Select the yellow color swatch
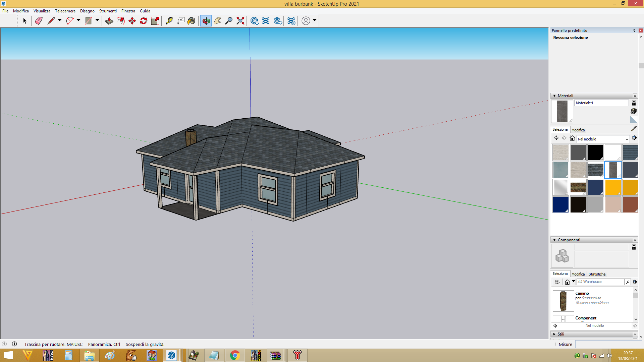 click(613, 187)
